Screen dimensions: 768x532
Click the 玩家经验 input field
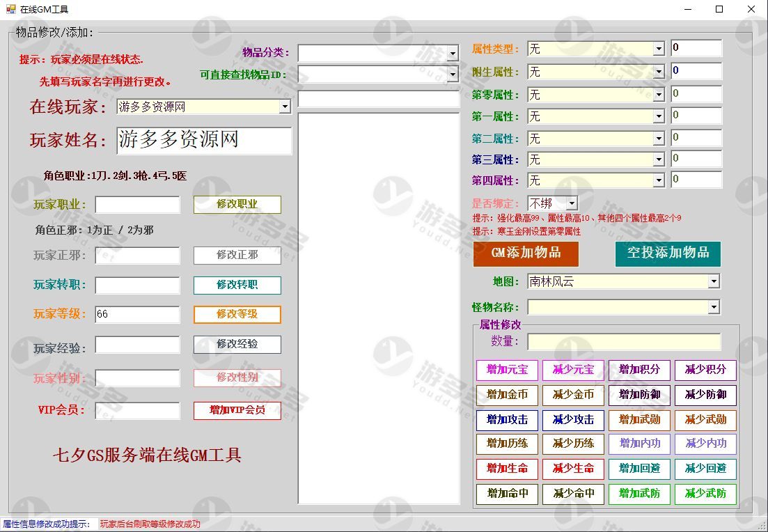pyautogui.click(x=137, y=345)
